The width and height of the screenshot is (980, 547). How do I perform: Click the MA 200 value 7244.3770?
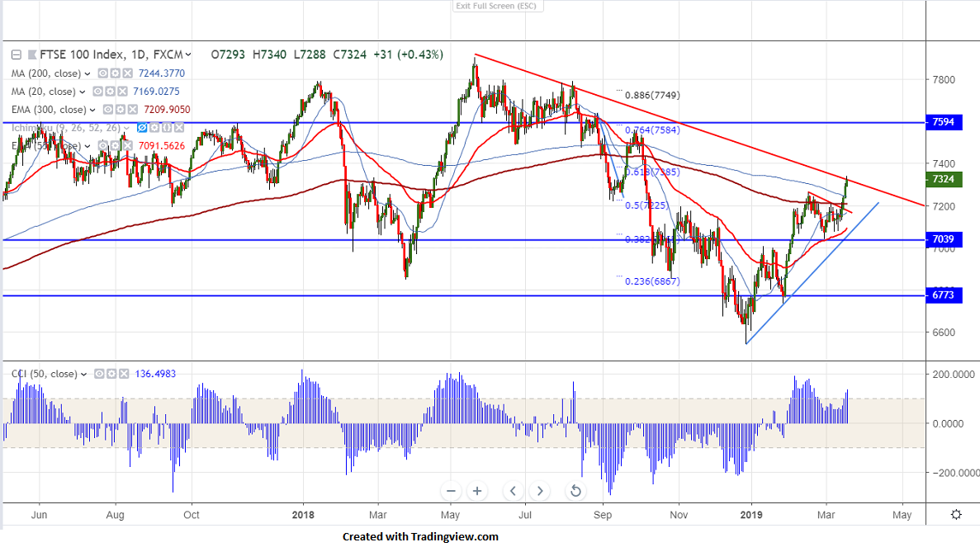pyautogui.click(x=161, y=73)
